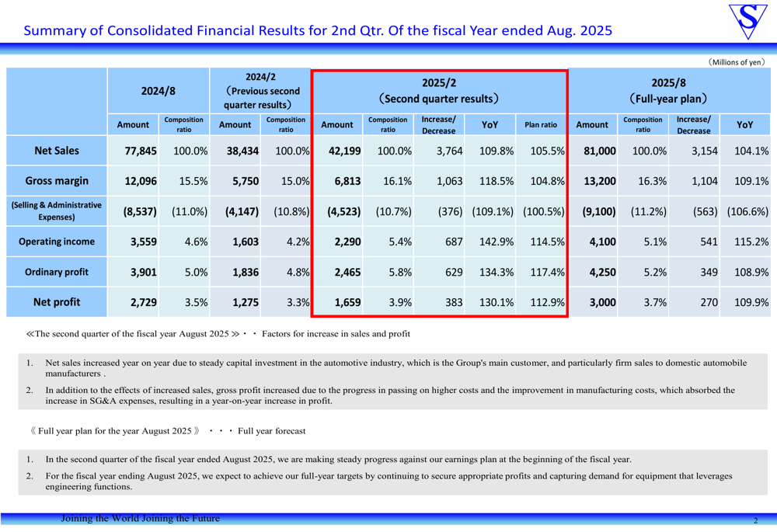Click the 'Factors for increase in sales and profit' heading
This screenshot has height=532, width=777.
pyautogui.click(x=336, y=334)
